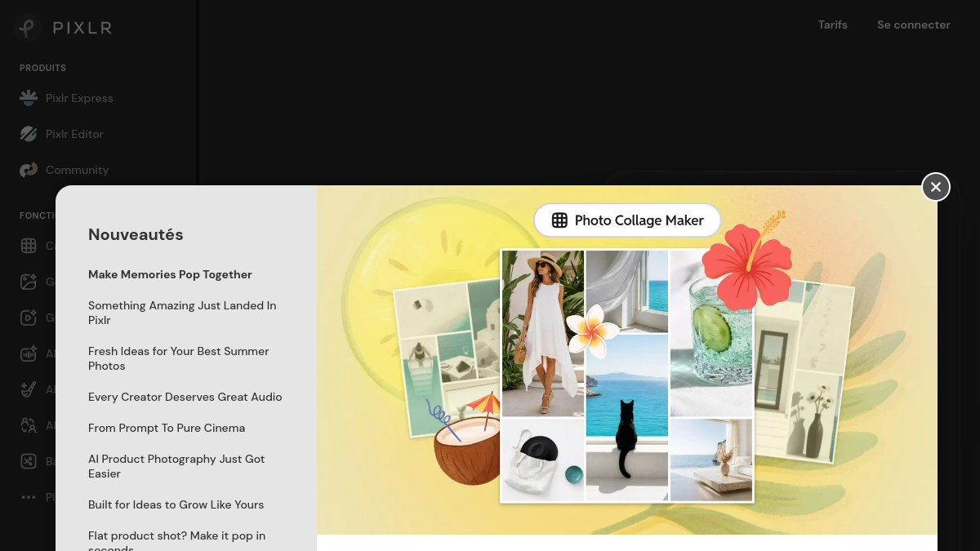Select 'Make Memories Pop Together' news item

[170, 274]
